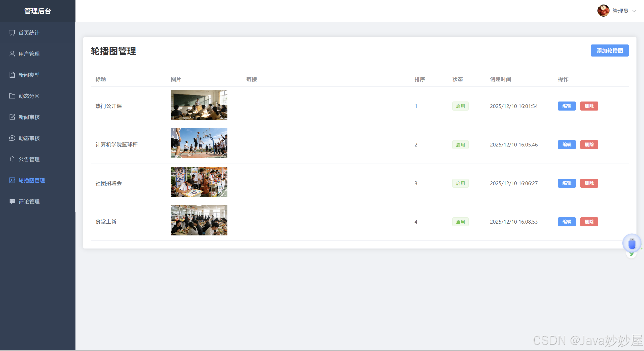Click the dynamic review chat bubble icon

[12, 138]
